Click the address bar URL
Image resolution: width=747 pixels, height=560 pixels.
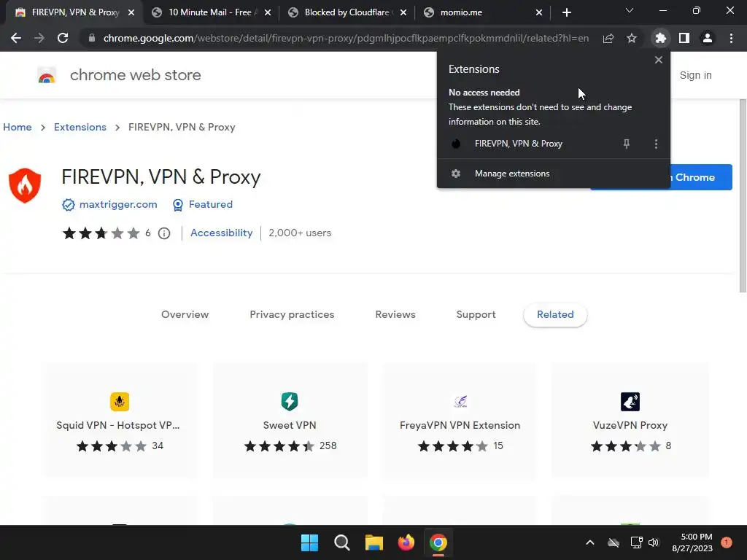point(345,38)
